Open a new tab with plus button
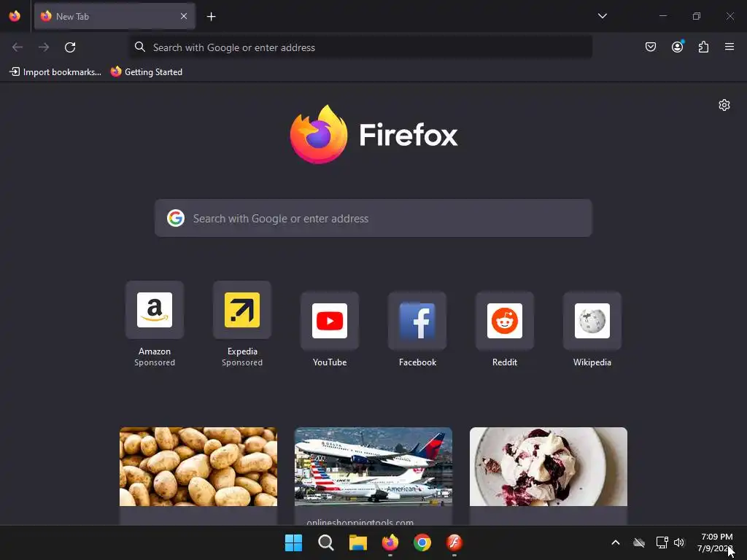 (x=211, y=17)
